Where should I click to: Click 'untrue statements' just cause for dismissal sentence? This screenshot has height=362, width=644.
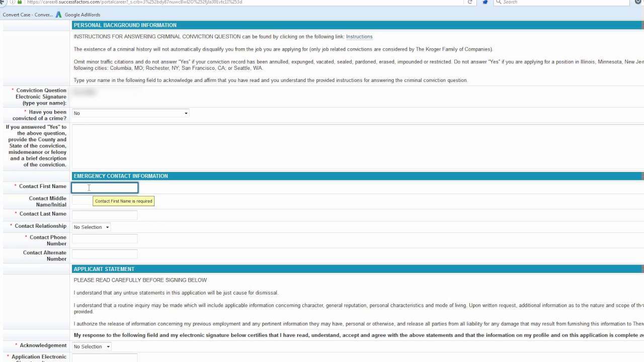pos(176,293)
